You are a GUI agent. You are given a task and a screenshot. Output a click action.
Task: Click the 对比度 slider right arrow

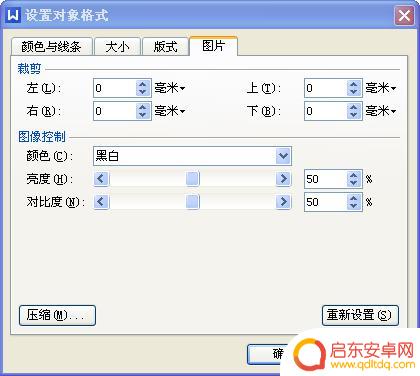coord(283,202)
